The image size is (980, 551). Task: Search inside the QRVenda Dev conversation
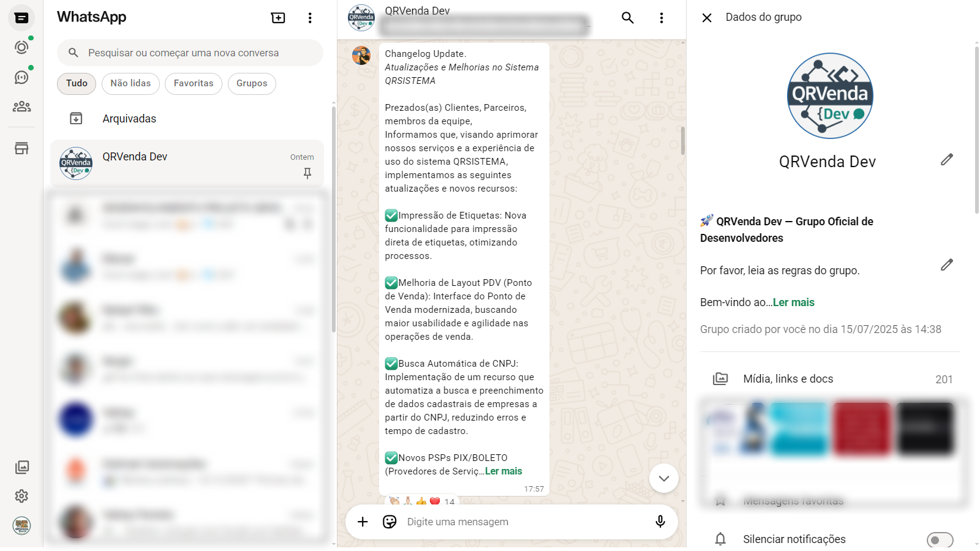coord(627,18)
